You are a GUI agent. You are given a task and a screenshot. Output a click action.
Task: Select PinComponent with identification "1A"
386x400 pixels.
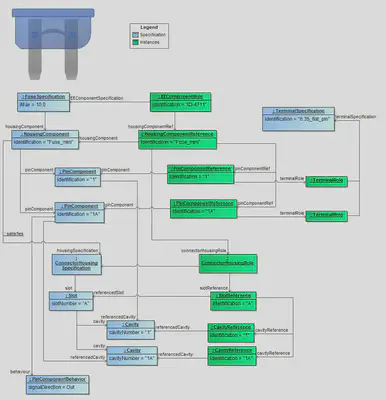[80, 212]
